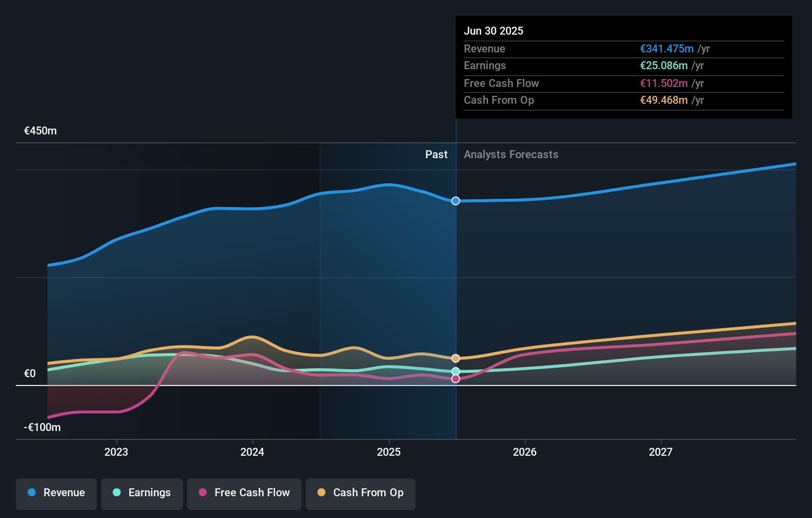Viewport: 812px width, 518px height.
Task: Select the blue Revenue legend dot
Action: pos(32,493)
